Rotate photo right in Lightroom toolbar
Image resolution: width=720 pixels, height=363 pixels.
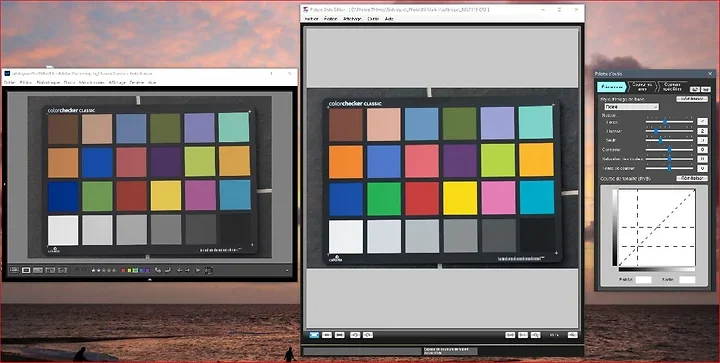pyautogui.click(x=168, y=270)
